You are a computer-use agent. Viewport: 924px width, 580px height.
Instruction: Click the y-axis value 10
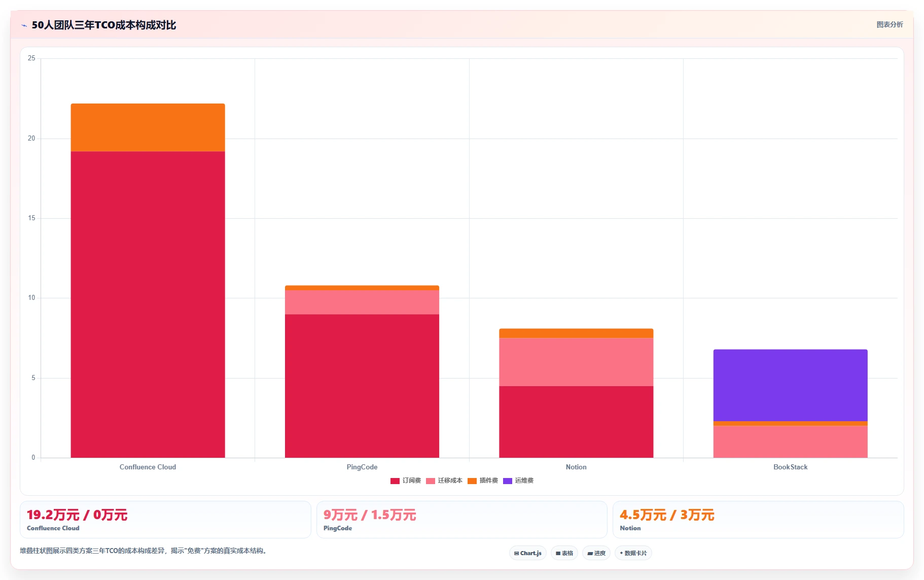31,298
